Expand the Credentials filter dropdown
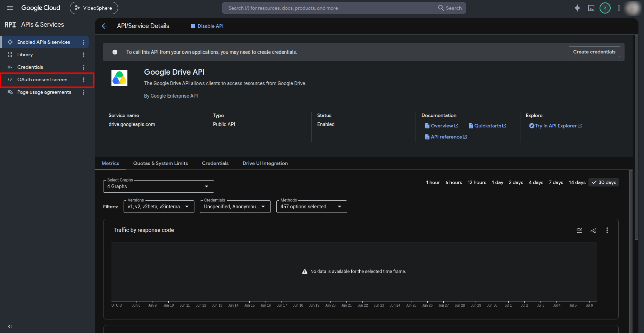 tap(235, 207)
